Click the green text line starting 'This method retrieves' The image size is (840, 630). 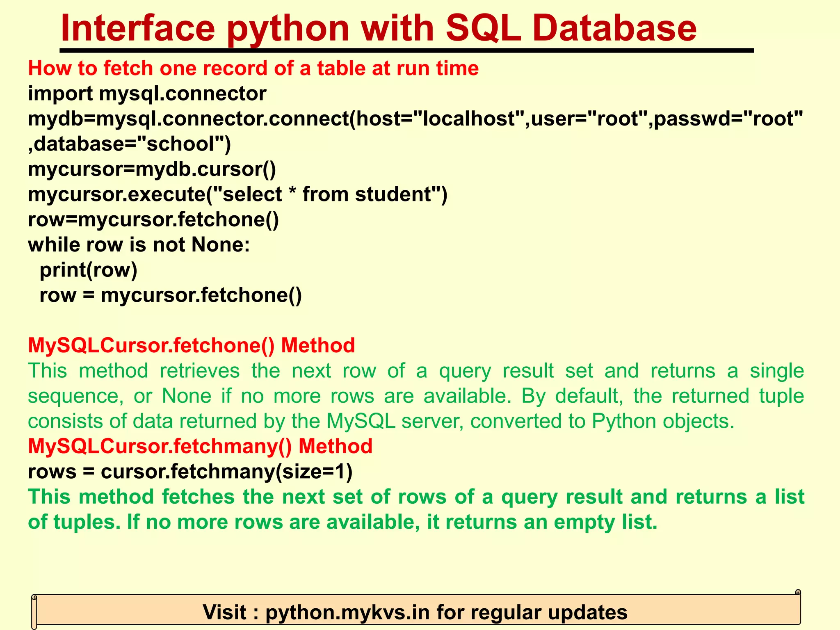(x=415, y=371)
